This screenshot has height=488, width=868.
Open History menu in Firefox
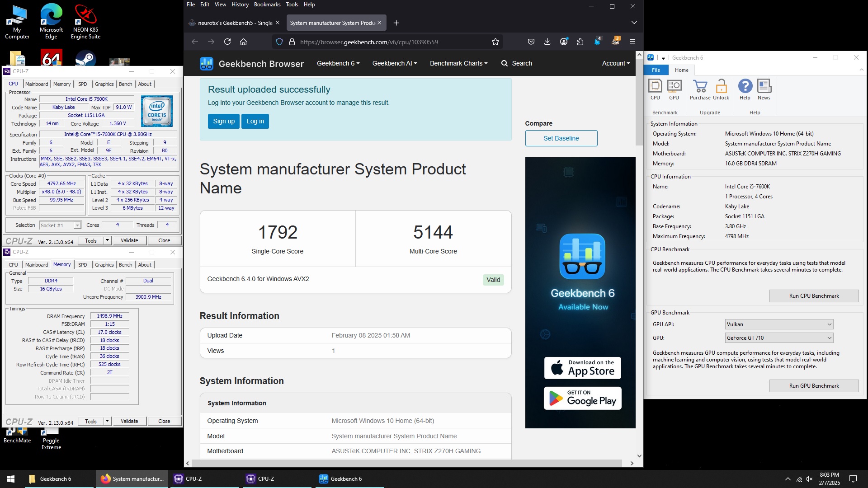tap(240, 5)
